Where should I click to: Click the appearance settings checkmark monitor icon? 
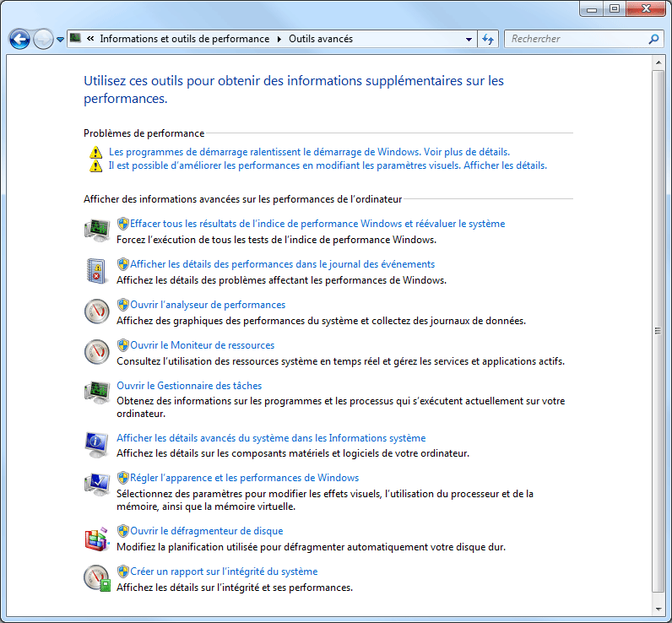point(97,485)
